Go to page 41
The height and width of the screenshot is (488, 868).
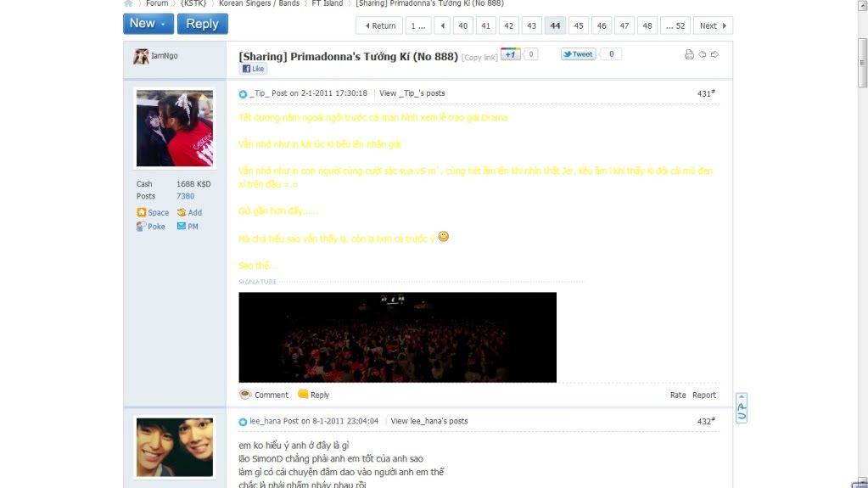click(x=485, y=25)
